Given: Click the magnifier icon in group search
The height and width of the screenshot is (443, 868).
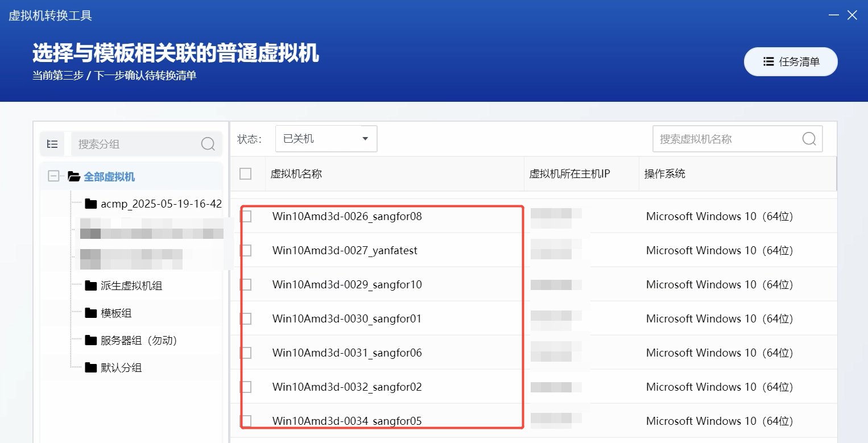Looking at the screenshot, I should tap(208, 144).
